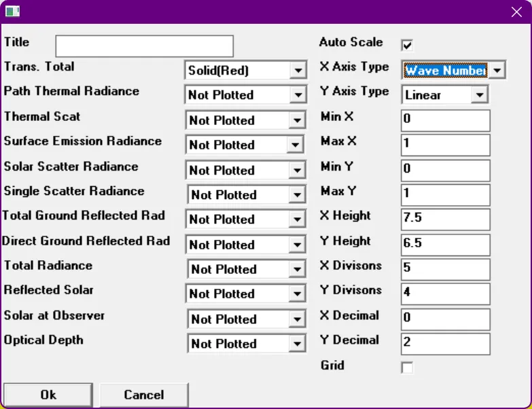Image resolution: width=532 pixels, height=409 pixels.
Task: Expand the Solar Scatter Radiance dropdown
Action: pos(297,171)
